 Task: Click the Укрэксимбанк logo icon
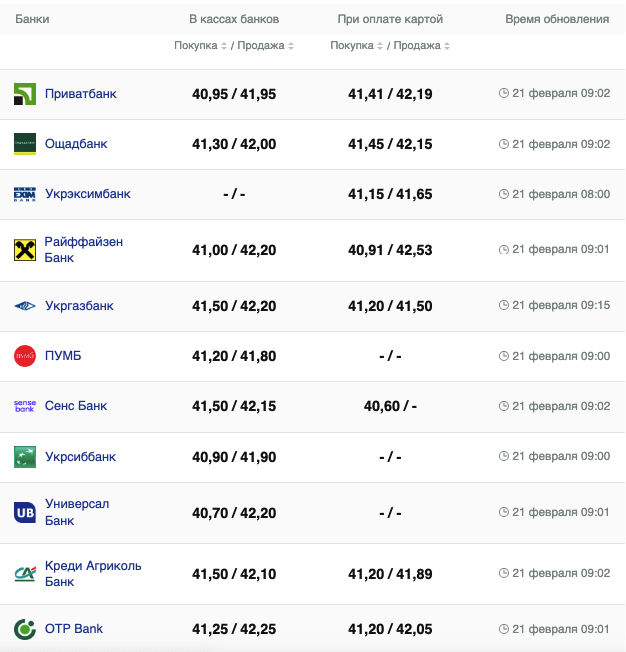25,194
